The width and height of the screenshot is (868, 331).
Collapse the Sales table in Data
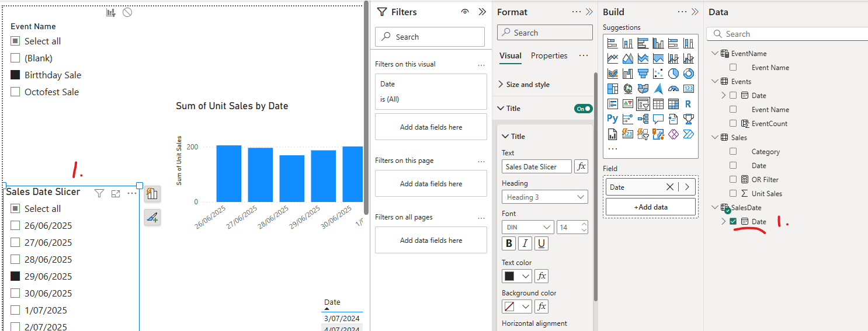coord(716,137)
